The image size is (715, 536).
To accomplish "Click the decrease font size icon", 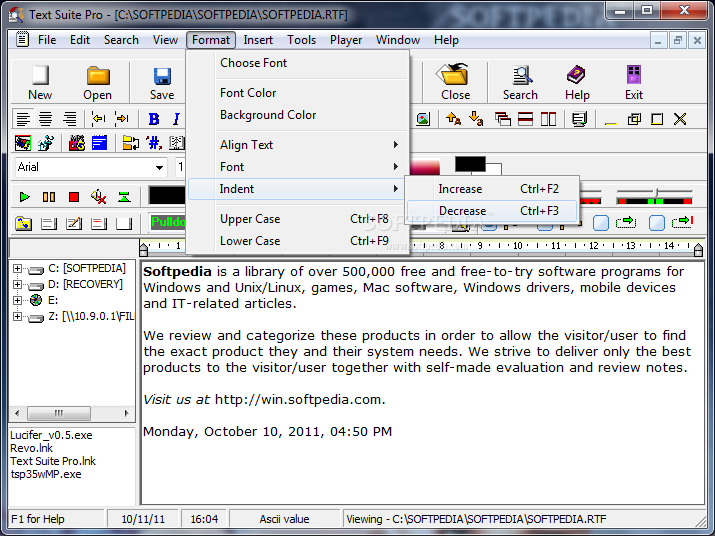I will click(x=476, y=119).
